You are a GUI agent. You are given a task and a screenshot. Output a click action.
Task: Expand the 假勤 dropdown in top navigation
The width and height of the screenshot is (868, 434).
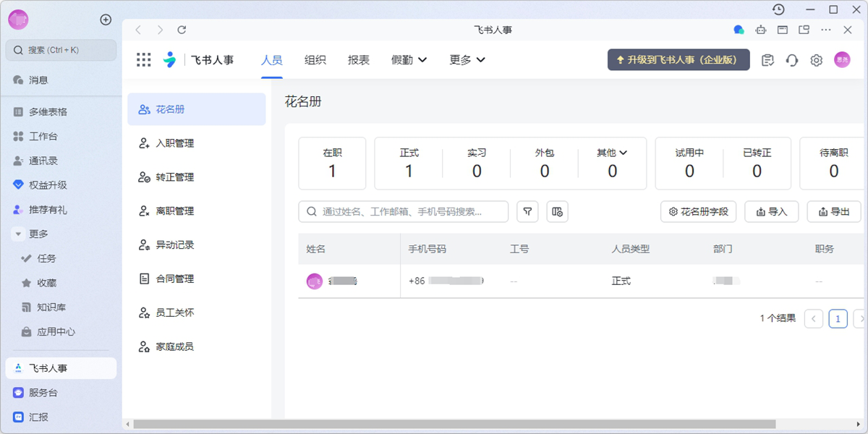point(409,60)
